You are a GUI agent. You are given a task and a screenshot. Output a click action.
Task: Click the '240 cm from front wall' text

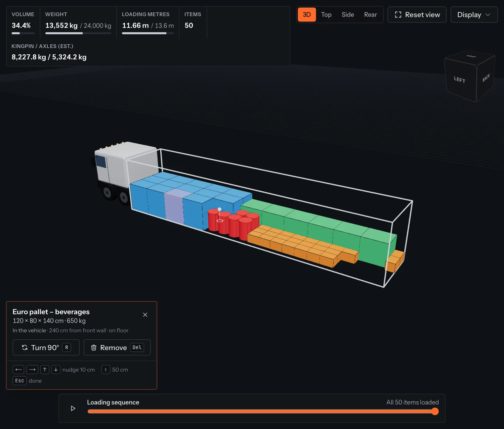coord(78,330)
